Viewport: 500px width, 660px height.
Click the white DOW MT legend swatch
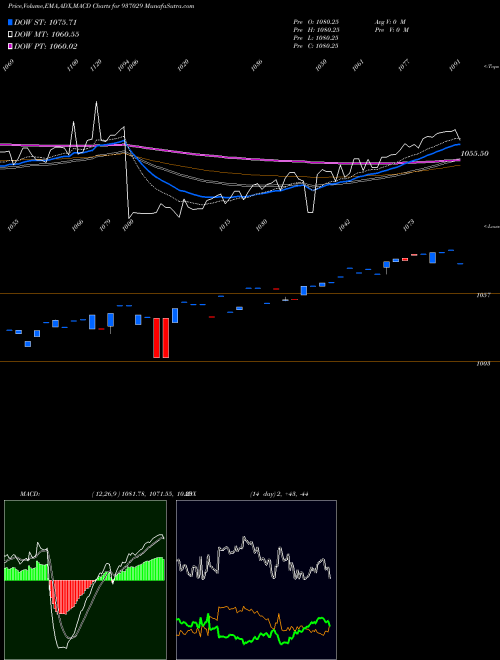click(11, 34)
